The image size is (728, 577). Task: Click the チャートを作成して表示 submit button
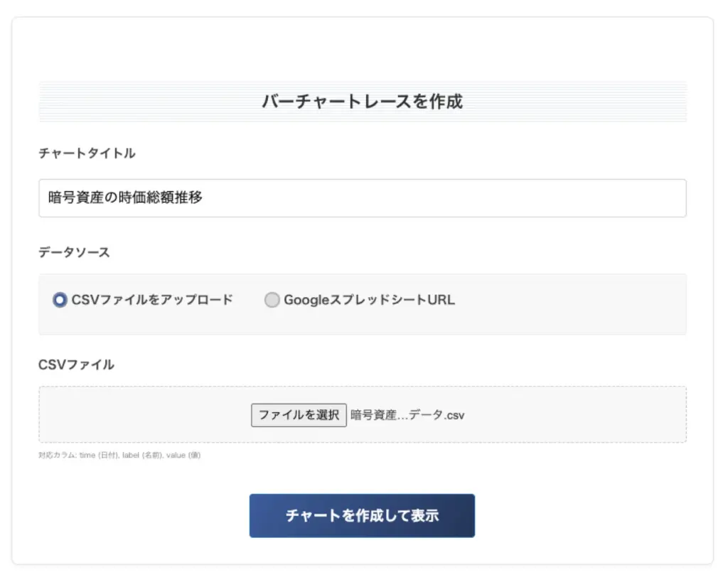click(362, 516)
